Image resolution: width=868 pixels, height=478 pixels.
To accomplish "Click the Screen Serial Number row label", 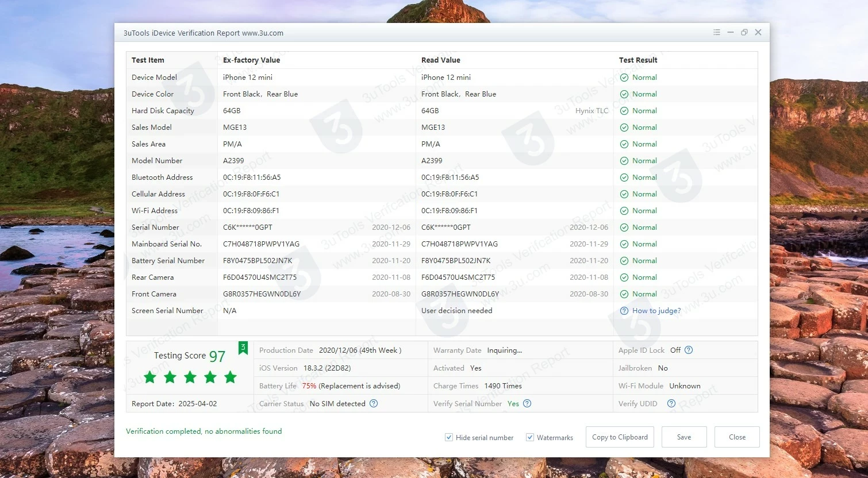I will [167, 311].
